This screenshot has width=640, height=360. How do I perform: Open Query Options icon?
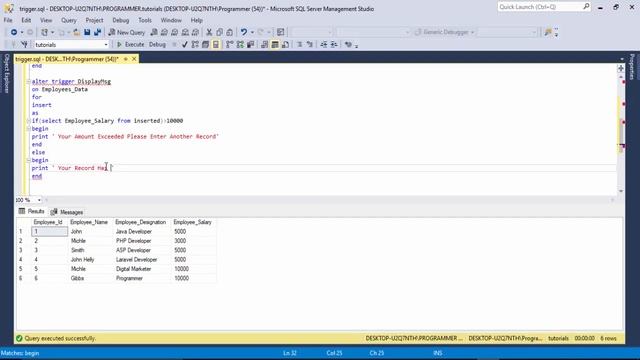click(205, 44)
